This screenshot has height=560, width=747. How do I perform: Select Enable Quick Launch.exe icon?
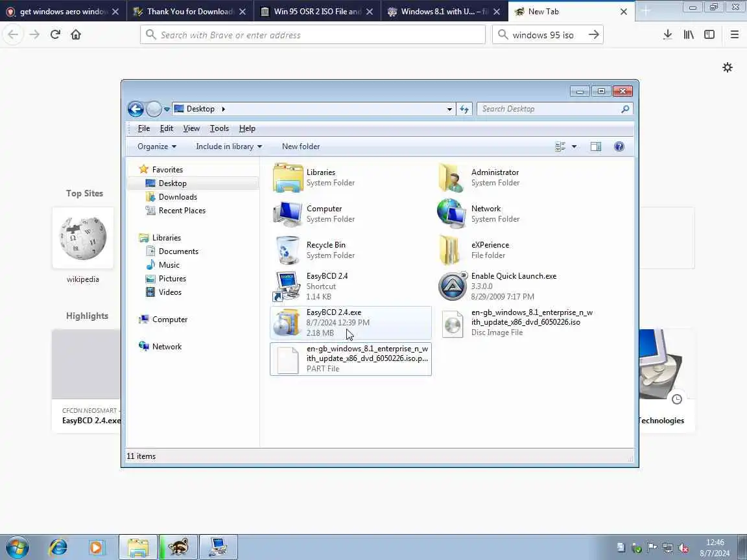(452, 286)
